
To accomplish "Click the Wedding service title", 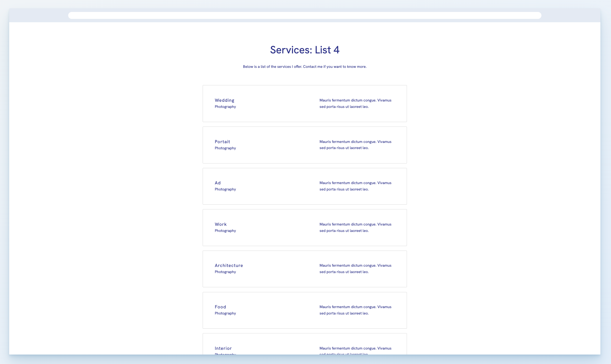I will pyautogui.click(x=224, y=100).
